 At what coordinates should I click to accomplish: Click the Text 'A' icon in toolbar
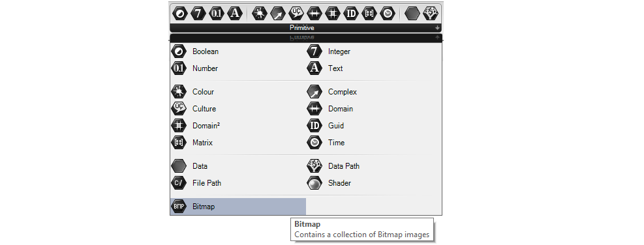pos(235,14)
